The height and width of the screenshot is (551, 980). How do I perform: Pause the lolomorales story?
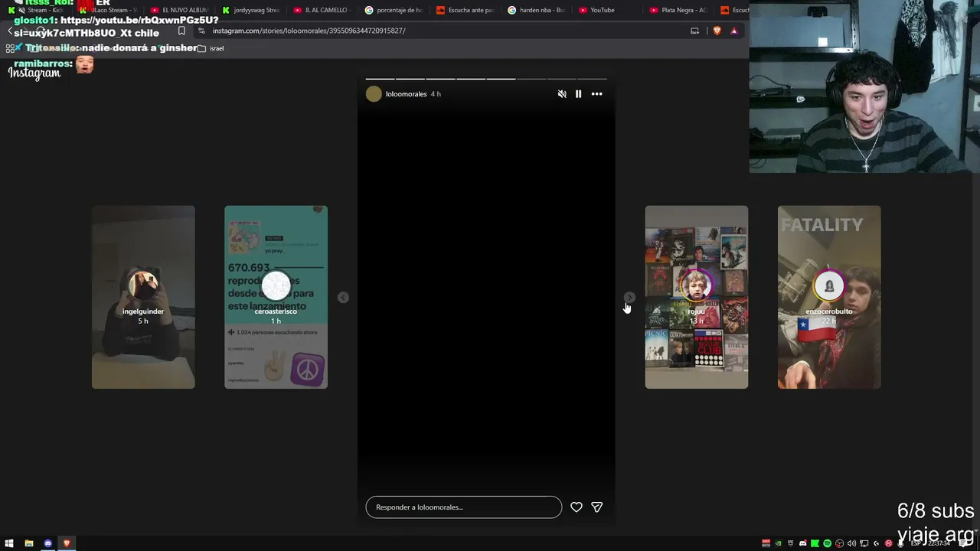coord(578,94)
